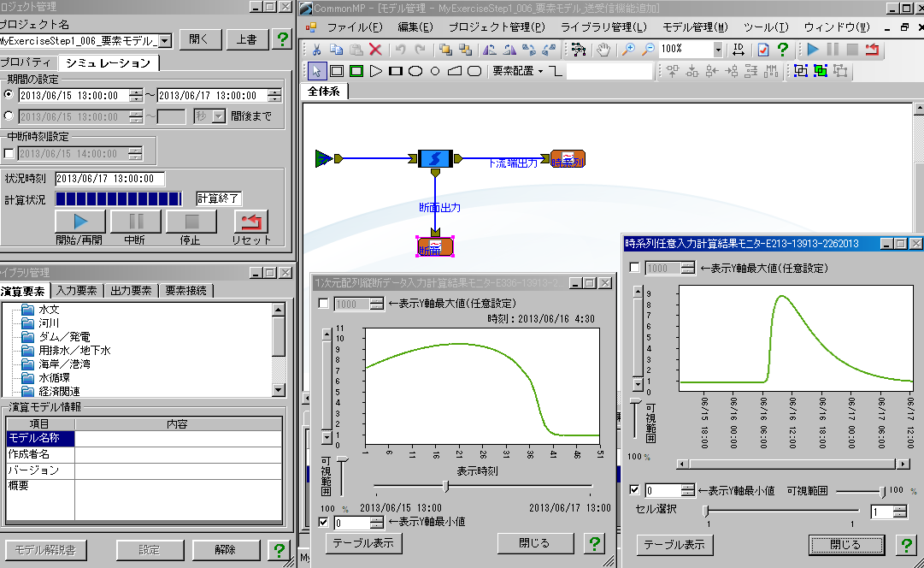The height and width of the screenshot is (568, 924).
Task: Select the ellipse shape tool
Action: coord(415,71)
